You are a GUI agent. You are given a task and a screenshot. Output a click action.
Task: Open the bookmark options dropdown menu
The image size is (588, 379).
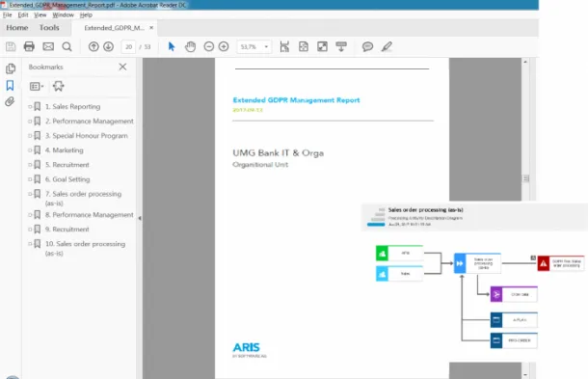click(37, 86)
